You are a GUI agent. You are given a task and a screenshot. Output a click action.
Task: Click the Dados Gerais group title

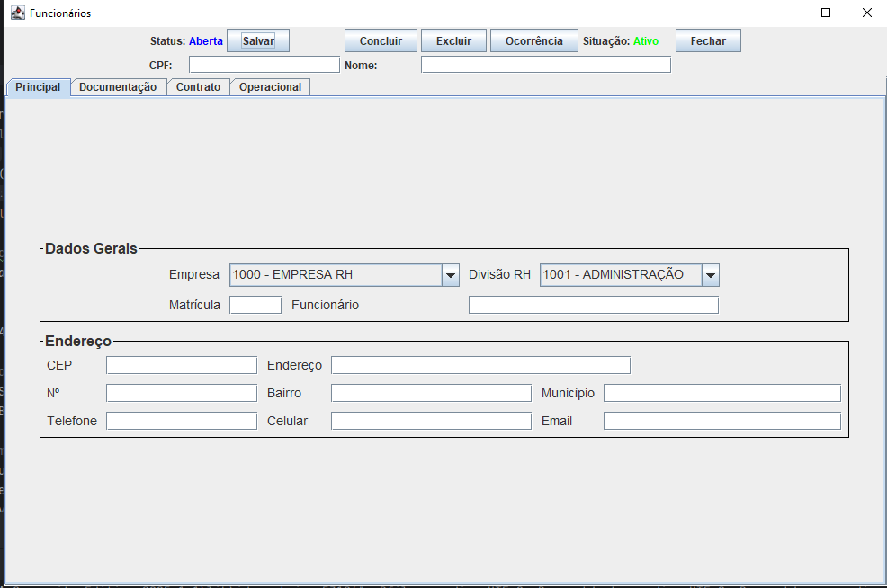[x=91, y=249]
